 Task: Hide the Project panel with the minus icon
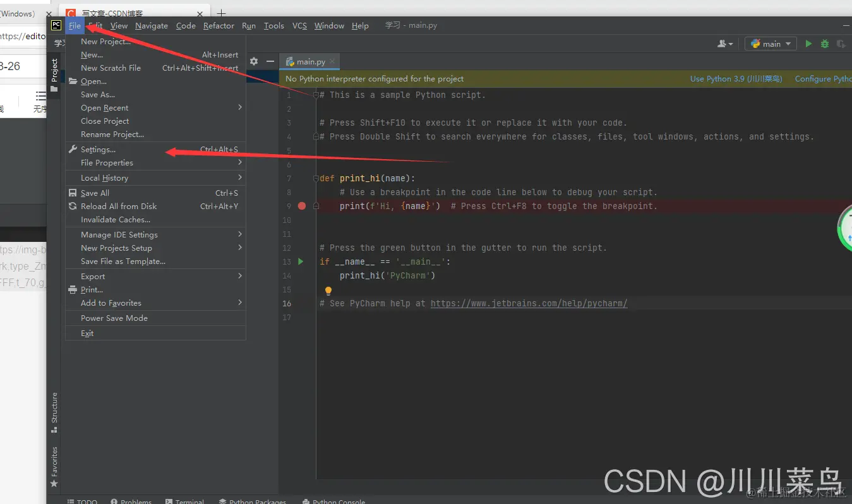[x=270, y=61]
